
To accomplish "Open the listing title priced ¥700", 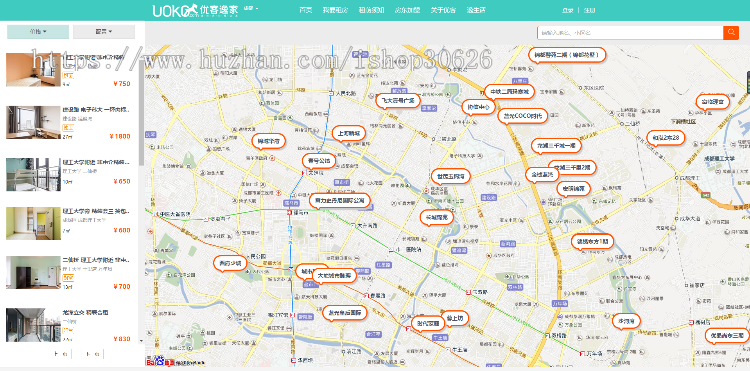I will [96, 260].
